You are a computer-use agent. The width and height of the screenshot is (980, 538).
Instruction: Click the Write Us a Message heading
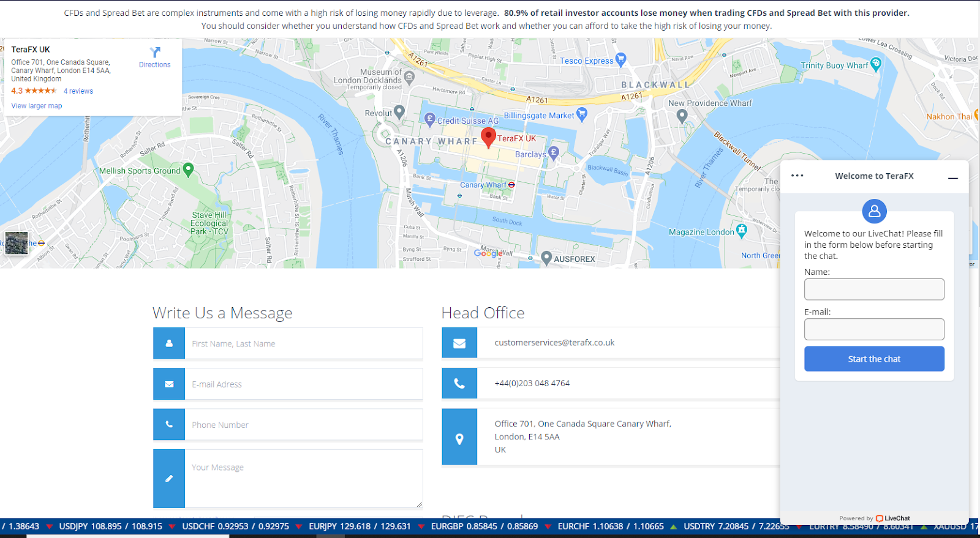[x=222, y=313]
